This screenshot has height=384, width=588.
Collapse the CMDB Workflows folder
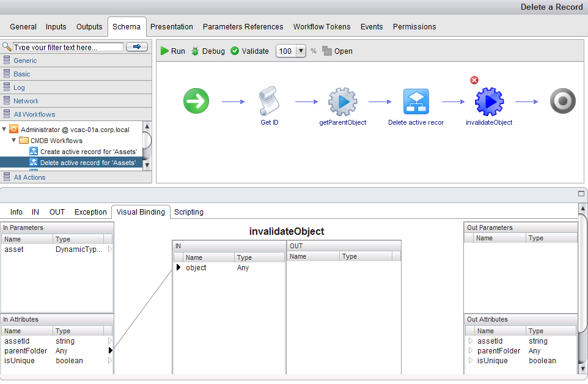[14, 140]
